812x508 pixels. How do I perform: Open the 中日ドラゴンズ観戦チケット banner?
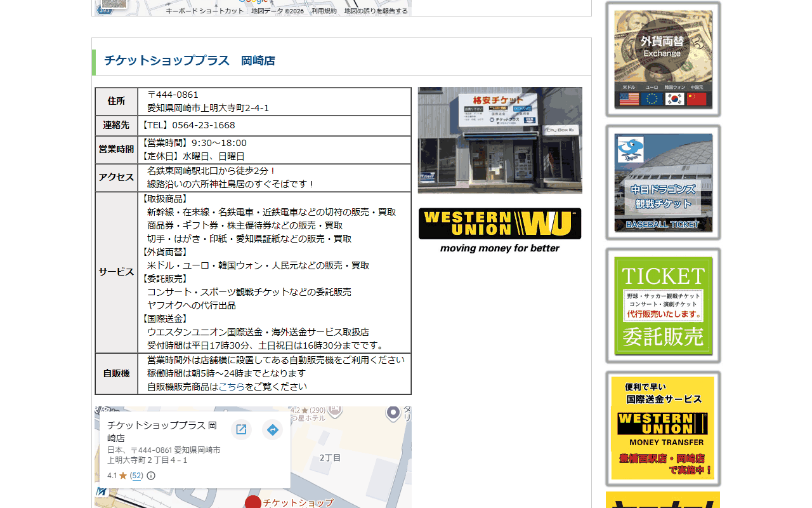663,182
